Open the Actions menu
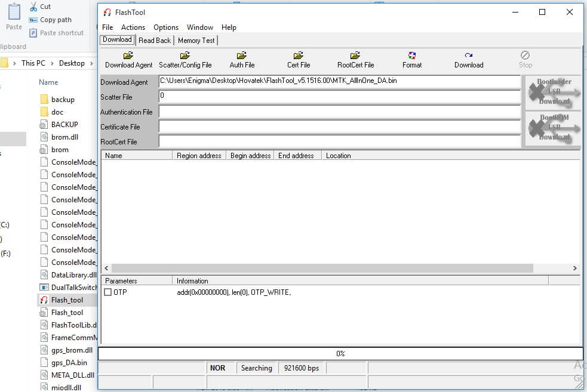Image resolution: width=587 pixels, height=392 pixels. 133,27
